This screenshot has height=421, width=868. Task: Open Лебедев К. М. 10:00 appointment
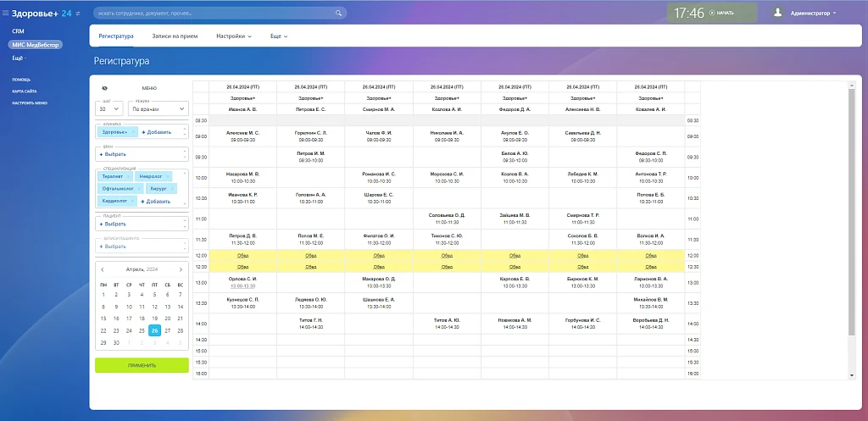583,178
